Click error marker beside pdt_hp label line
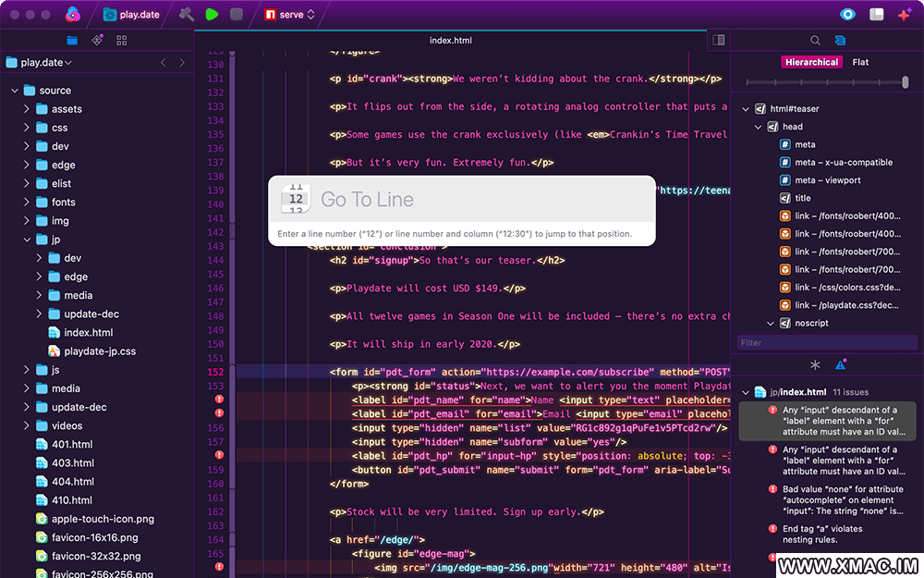 click(219, 455)
